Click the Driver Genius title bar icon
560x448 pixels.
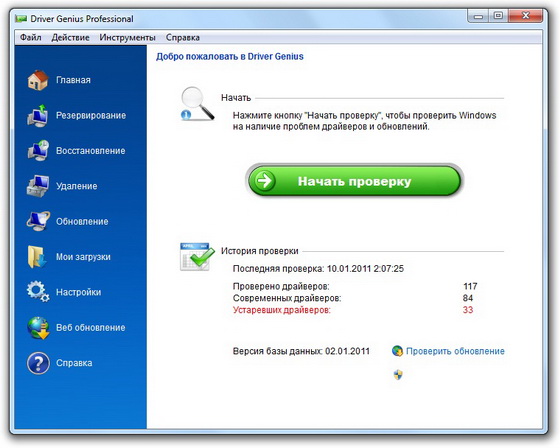tap(21, 19)
